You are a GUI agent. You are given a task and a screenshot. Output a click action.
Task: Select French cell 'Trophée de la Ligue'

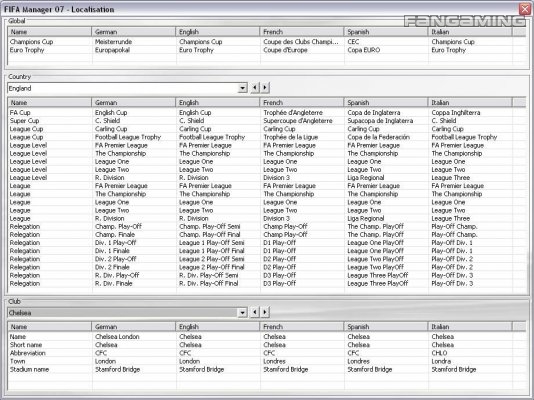(x=291, y=137)
